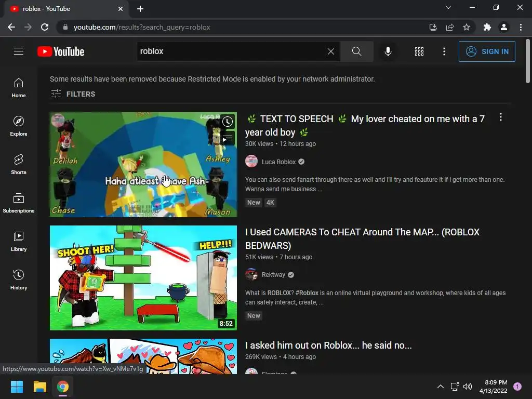The height and width of the screenshot is (399, 532).
Task: Click the page vertical scrollbar
Action: click(528, 61)
